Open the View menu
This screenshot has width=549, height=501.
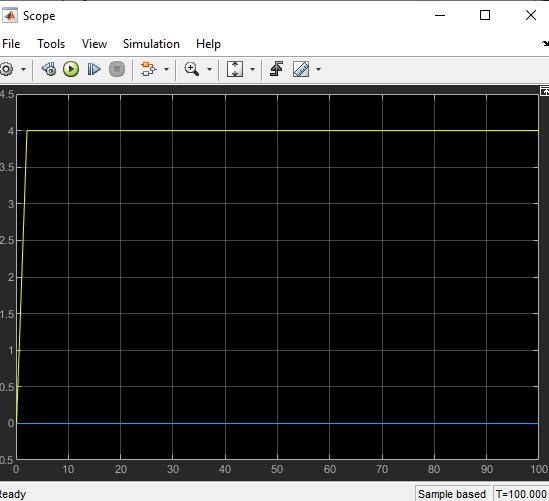tap(94, 44)
